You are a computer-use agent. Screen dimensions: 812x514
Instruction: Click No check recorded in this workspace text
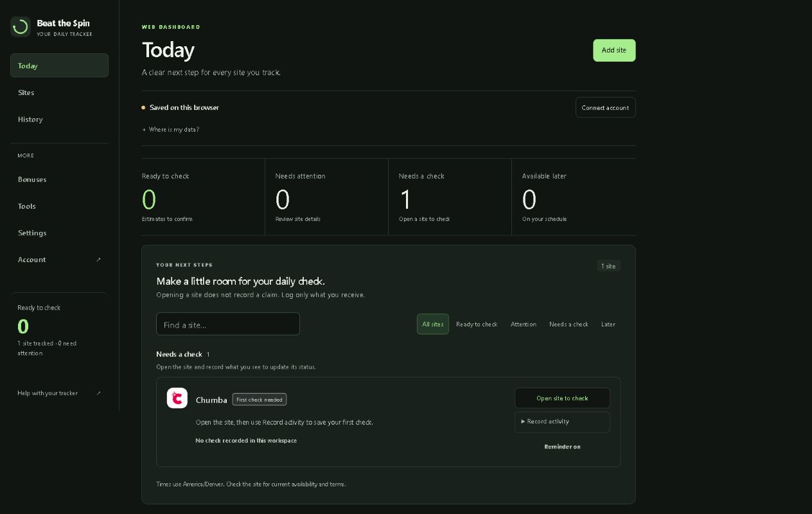(246, 441)
